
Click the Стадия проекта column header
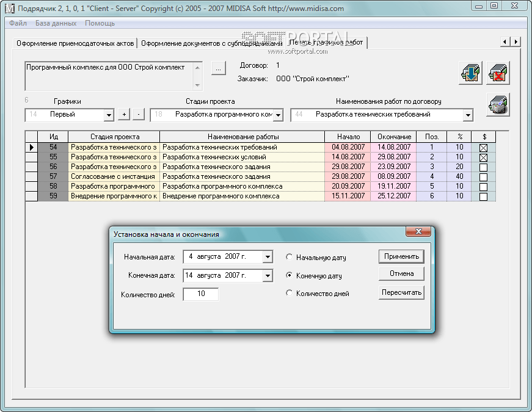114,137
